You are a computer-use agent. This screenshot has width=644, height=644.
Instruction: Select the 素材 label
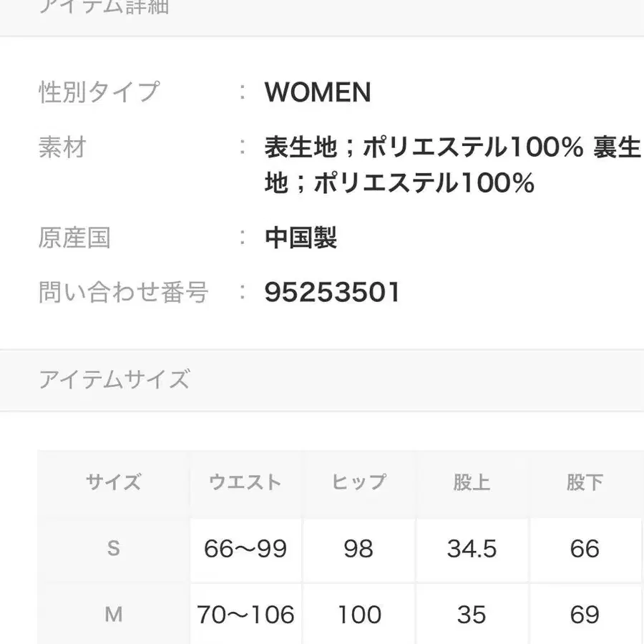pyautogui.click(x=62, y=147)
